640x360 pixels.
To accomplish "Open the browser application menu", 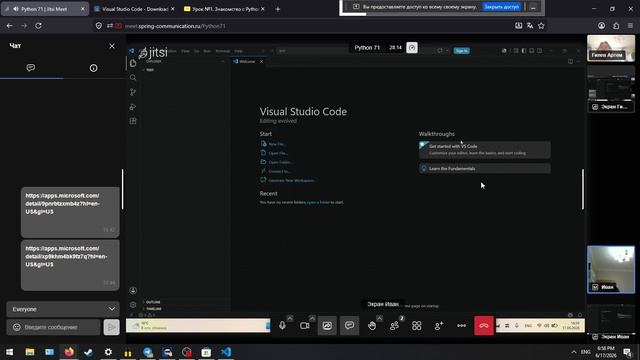I will pyautogui.click(x=630, y=26).
